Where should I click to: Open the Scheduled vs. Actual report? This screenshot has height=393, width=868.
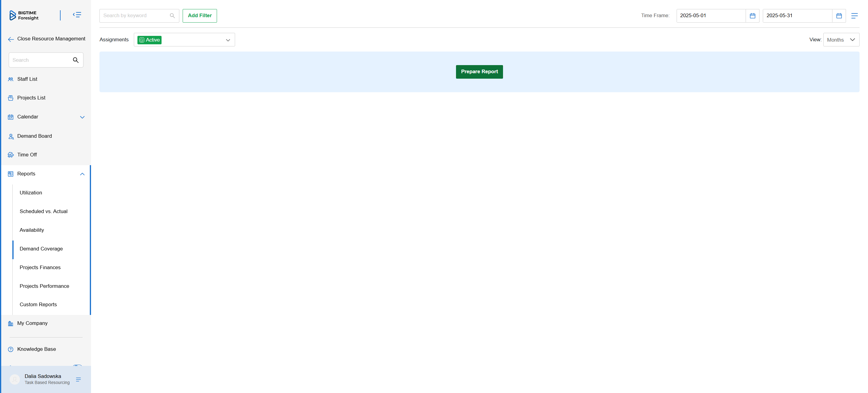tap(43, 211)
